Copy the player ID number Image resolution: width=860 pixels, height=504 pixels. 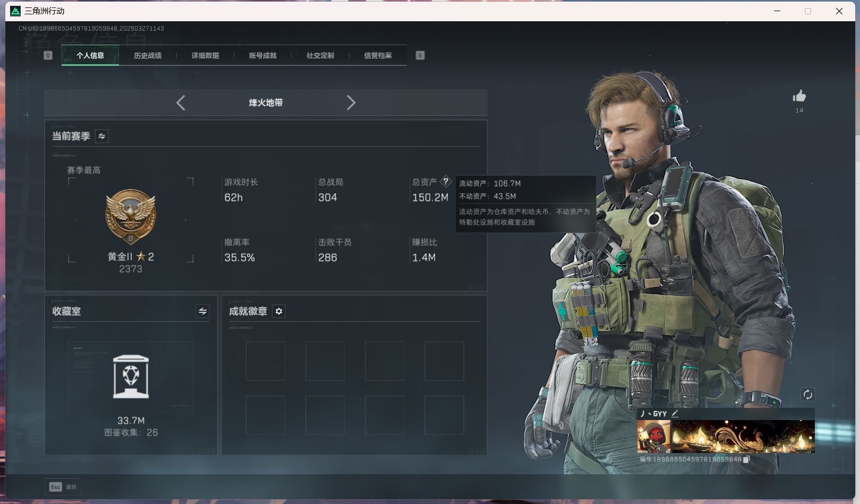746,459
